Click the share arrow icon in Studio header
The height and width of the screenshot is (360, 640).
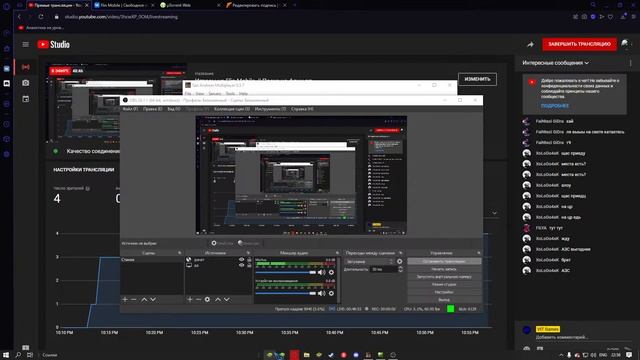[x=530, y=44]
